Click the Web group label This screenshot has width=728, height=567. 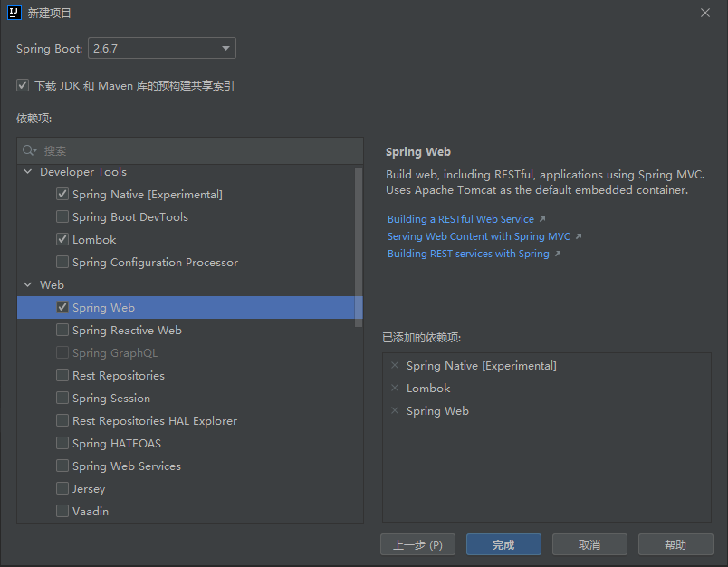pos(52,284)
